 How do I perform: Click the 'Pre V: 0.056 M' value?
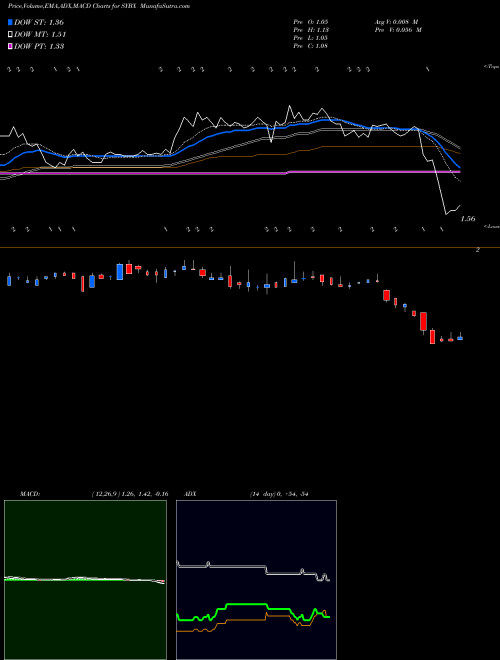(398, 30)
